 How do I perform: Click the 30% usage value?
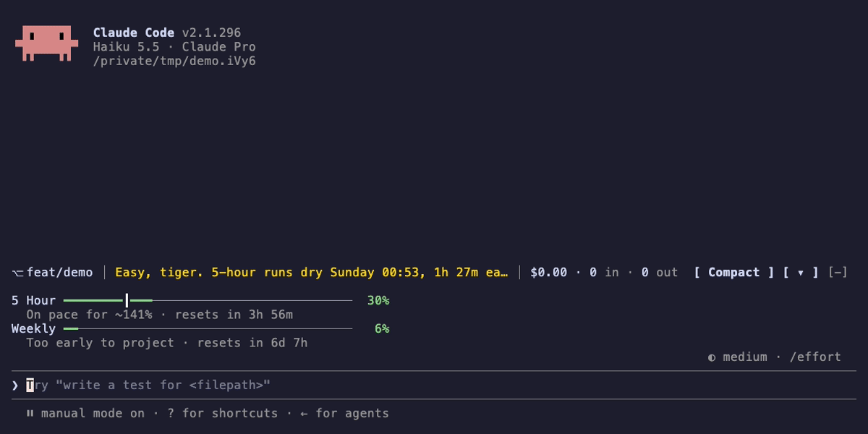point(378,300)
